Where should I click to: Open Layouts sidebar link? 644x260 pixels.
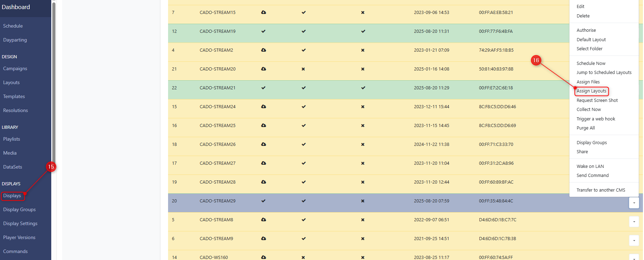coord(12,82)
